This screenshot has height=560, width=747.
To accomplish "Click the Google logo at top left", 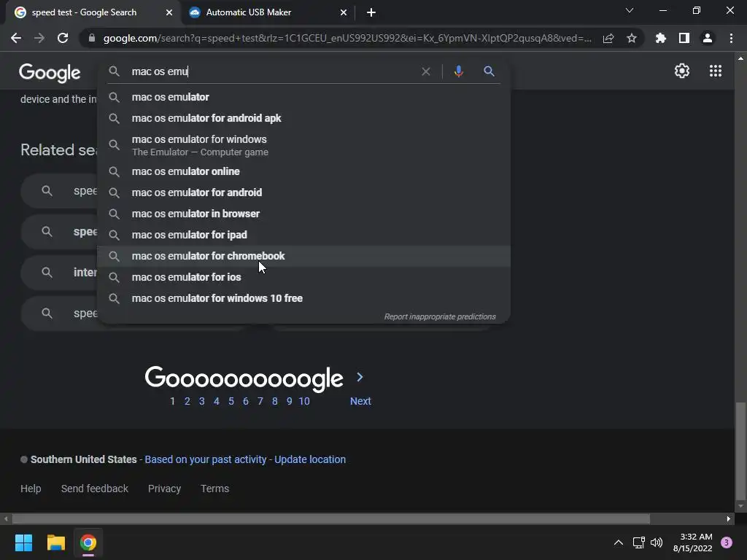I will [50, 73].
